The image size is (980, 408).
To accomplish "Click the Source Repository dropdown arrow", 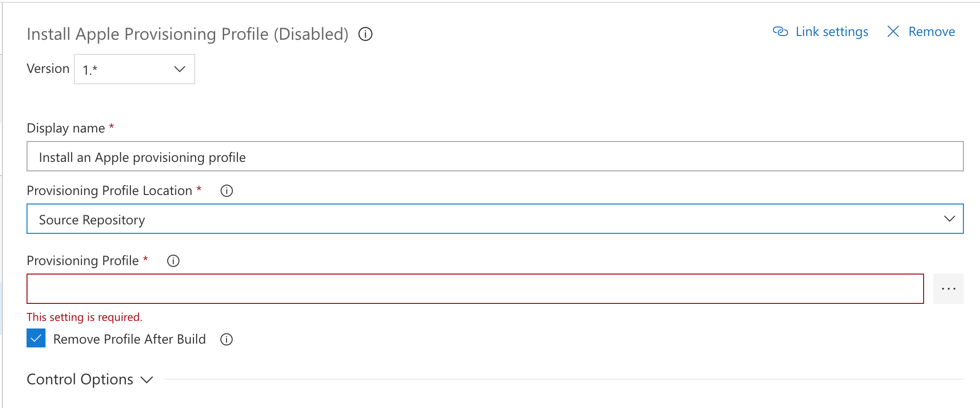I will [x=949, y=219].
